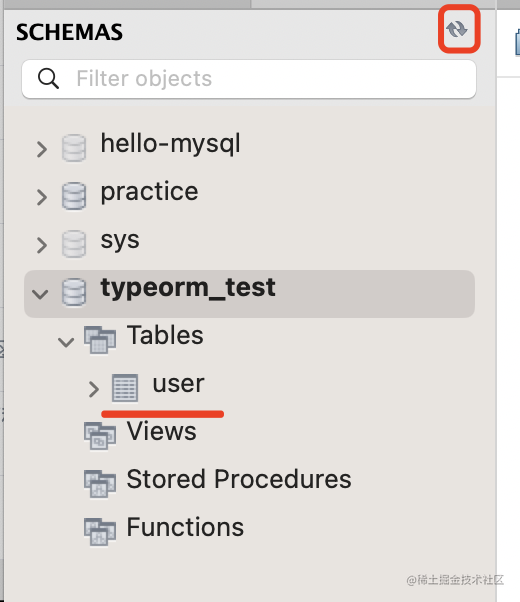Click the magnifier icon in filter box

(x=48, y=79)
